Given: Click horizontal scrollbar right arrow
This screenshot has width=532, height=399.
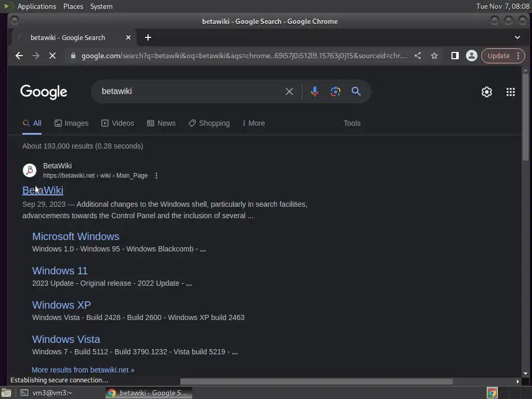Looking at the screenshot, I should tap(517, 381).
